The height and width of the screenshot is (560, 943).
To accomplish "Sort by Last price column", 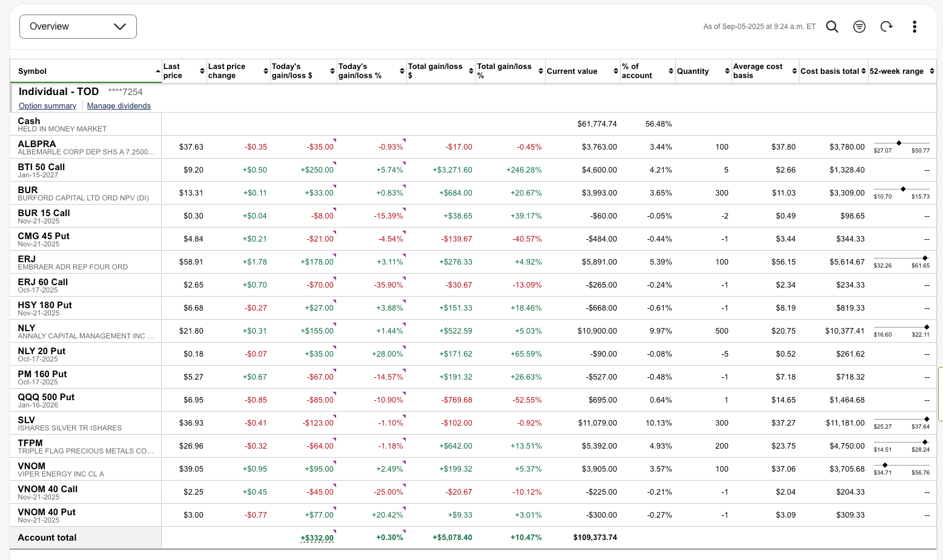I will coord(184,71).
